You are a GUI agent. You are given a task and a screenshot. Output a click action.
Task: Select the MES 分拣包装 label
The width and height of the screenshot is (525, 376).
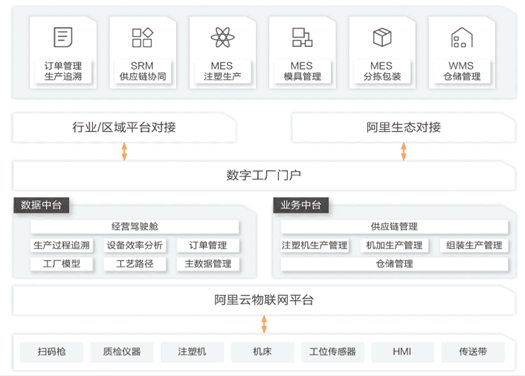pos(382,71)
